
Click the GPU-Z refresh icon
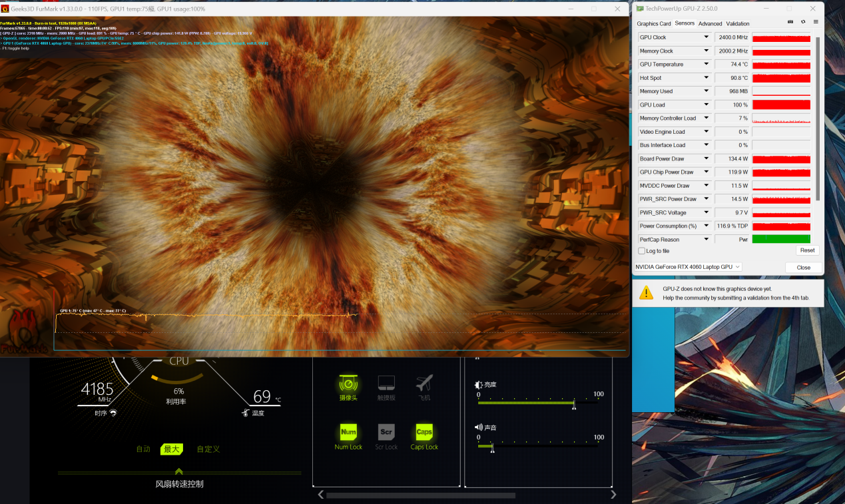click(x=803, y=22)
